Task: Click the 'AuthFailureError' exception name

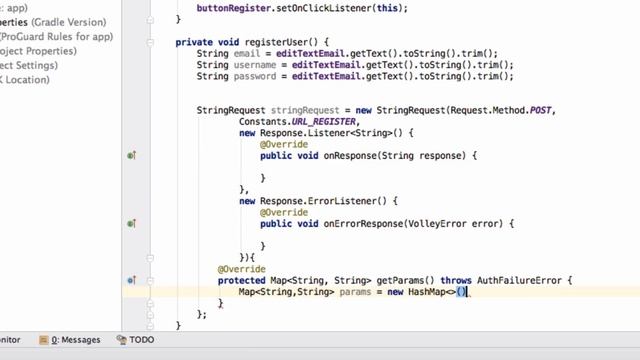Action: click(x=519, y=280)
